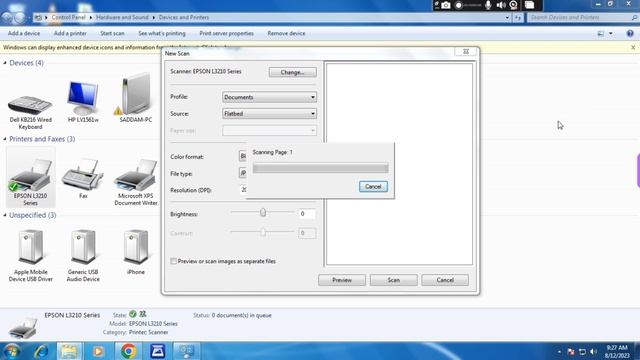Select the EPSON L3210 Series printer icon
Screen dimensions: 640x360
pos(30,175)
